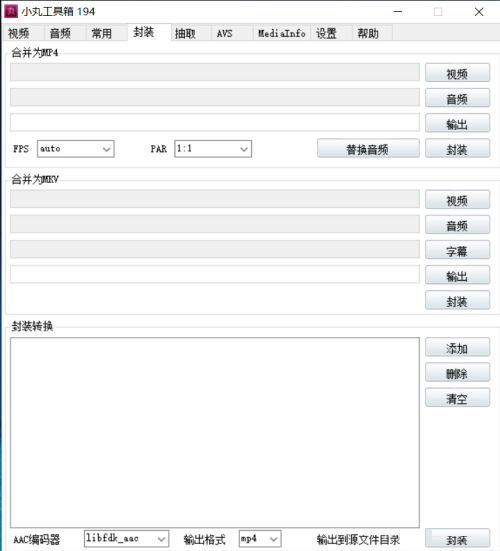Screen dimensions: 500x551
Task: Click 封装 button in 合并为MP4 group
Action: point(457,149)
